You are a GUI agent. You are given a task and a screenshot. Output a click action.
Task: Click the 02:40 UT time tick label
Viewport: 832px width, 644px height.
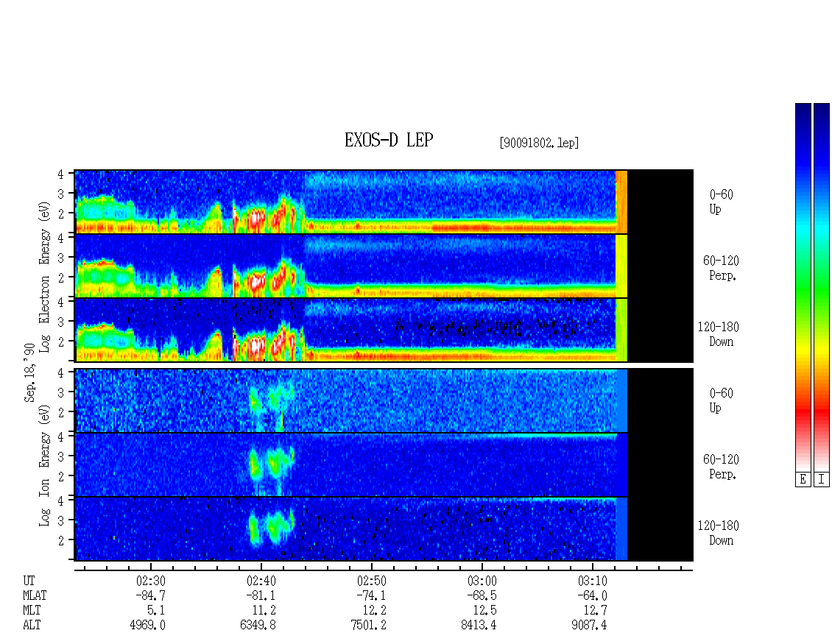click(x=261, y=581)
